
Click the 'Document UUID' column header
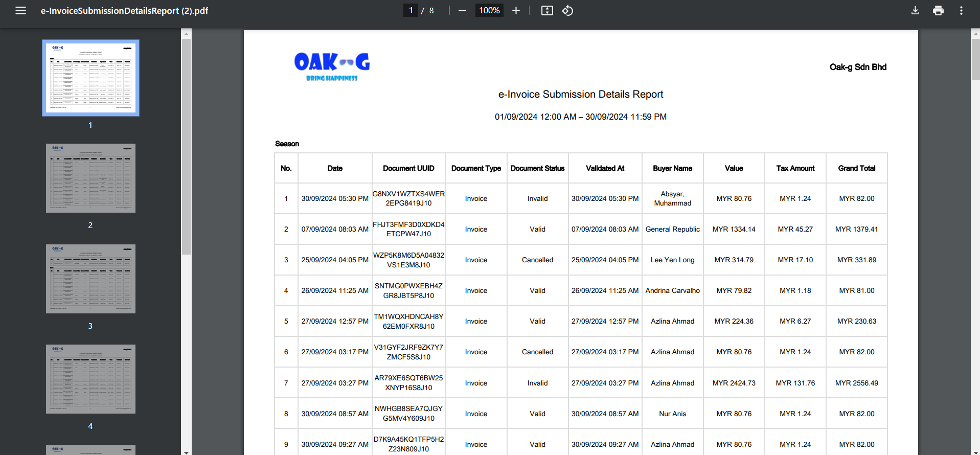coord(408,168)
